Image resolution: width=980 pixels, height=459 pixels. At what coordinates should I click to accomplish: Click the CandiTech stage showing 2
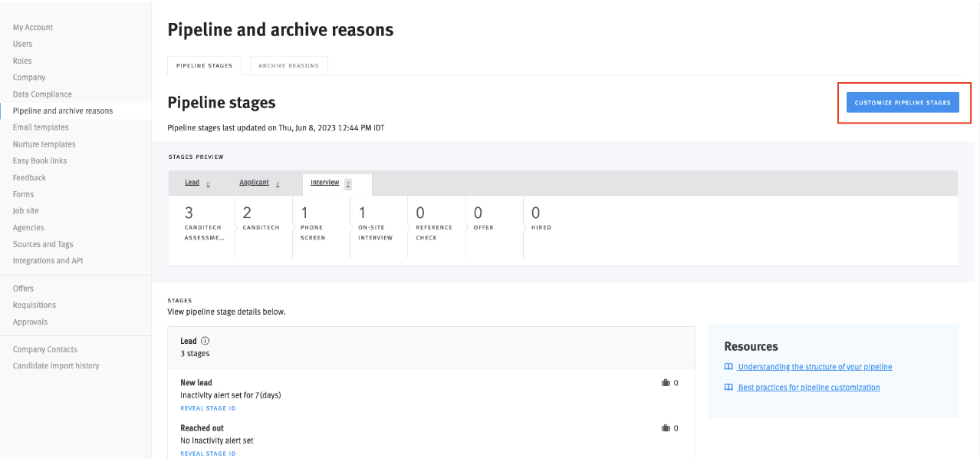pyautogui.click(x=261, y=226)
